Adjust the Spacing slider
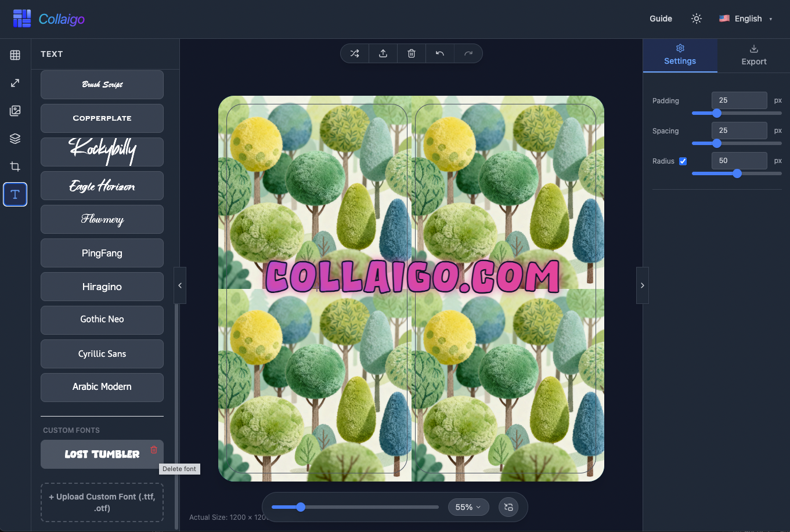Image resolution: width=790 pixels, height=532 pixels. click(737, 143)
